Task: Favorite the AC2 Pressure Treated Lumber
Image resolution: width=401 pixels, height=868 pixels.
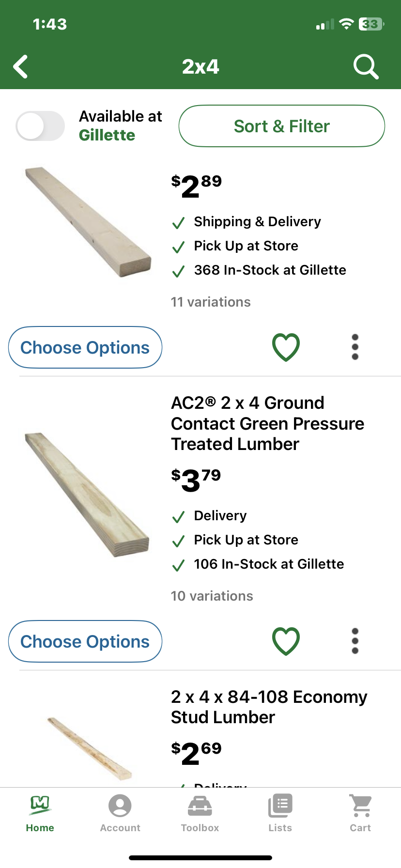Action: [286, 641]
